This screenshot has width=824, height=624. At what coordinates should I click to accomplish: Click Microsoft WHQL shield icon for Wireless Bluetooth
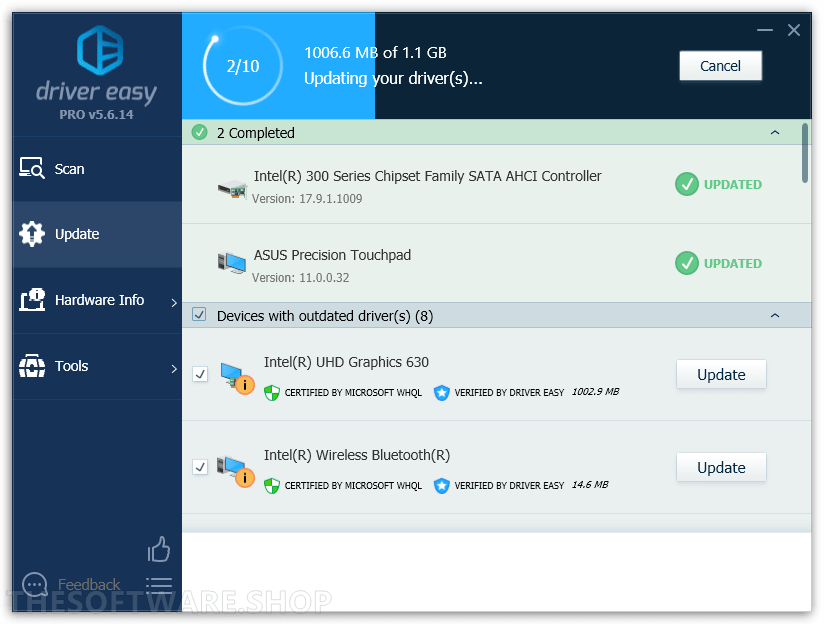272,486
